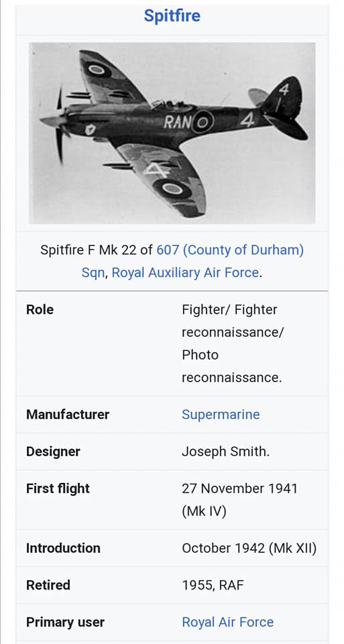Viewport: 344px width, 644px height.
Task: Select the 1955, RAF retirement text
Action: point(213,585)
